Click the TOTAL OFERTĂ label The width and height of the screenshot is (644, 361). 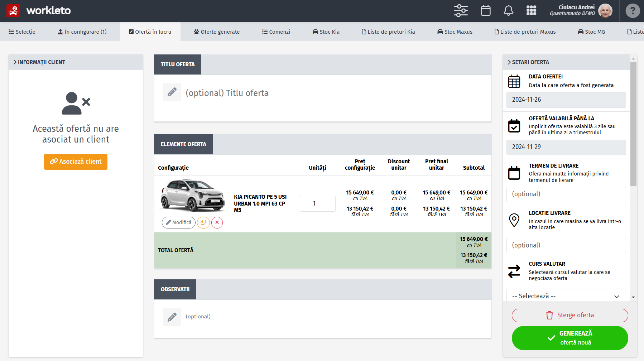176,250
